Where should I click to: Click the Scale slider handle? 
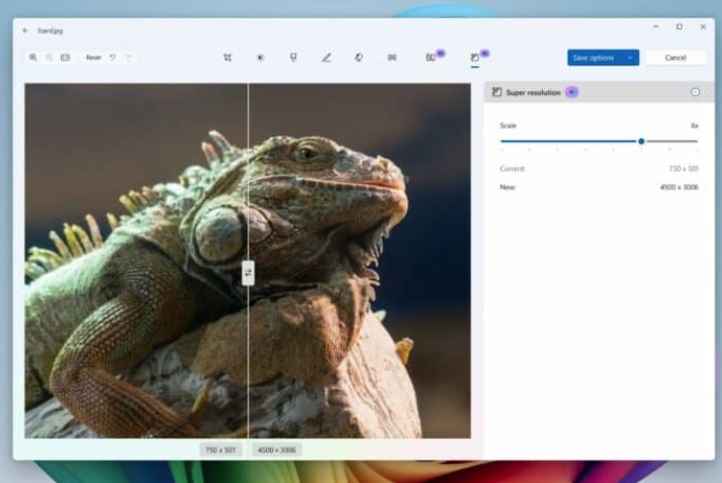pos(641,141)
